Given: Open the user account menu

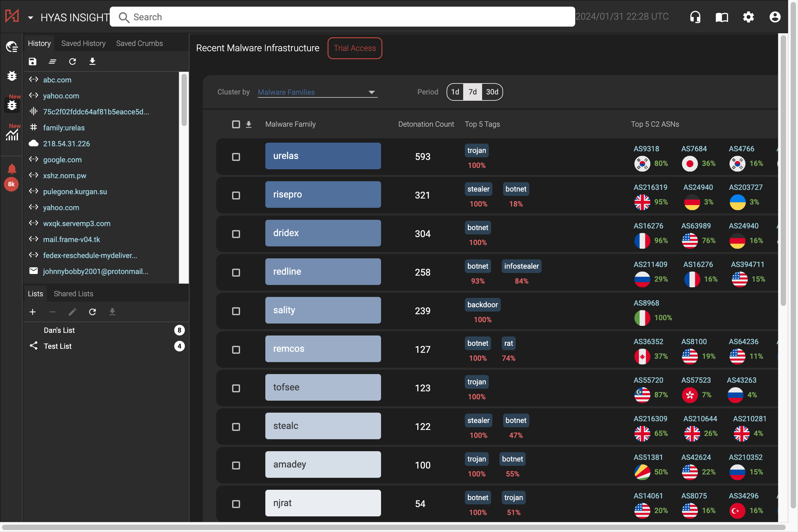Looking at the screenshot, I should coord(775,17).
